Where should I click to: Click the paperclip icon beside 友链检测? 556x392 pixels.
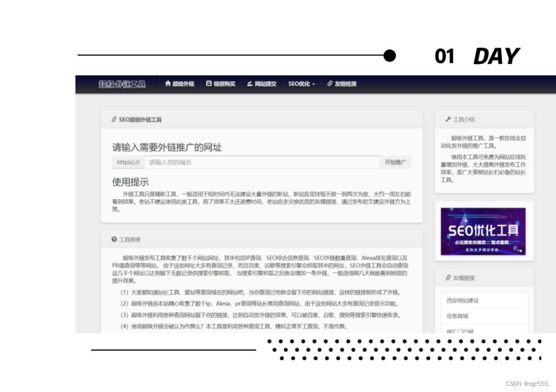click(x=329, y=84)
